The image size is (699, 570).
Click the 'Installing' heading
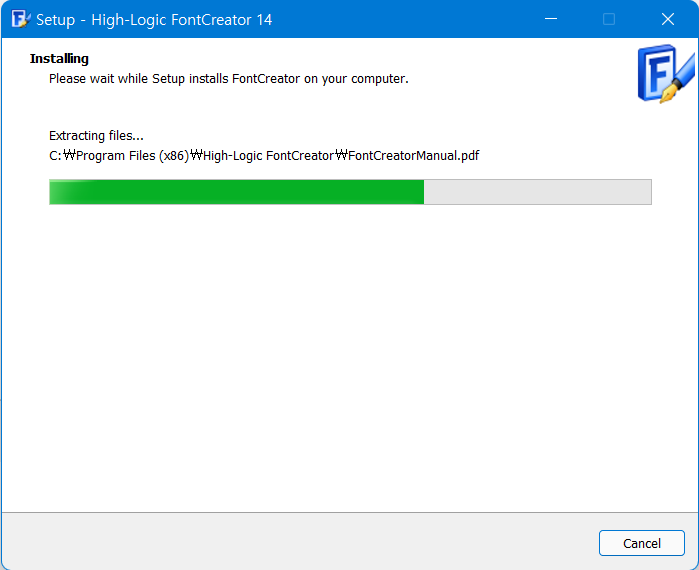coord(59,58)
